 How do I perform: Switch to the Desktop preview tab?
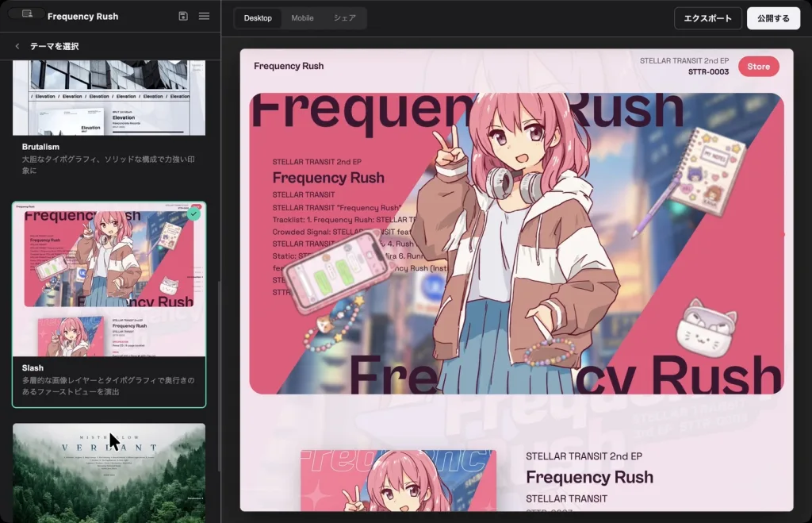click(x=258, y=18)
